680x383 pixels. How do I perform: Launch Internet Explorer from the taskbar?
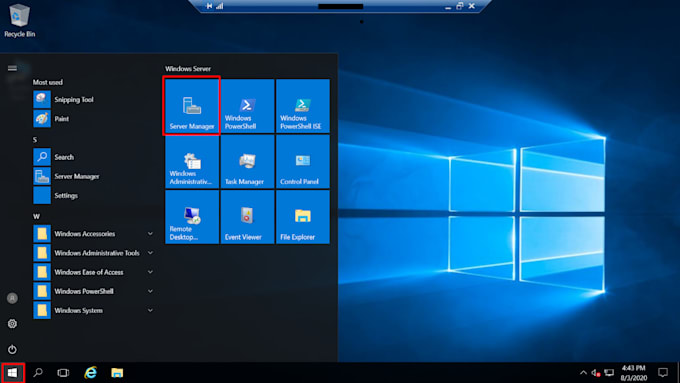tap(91, 373)
